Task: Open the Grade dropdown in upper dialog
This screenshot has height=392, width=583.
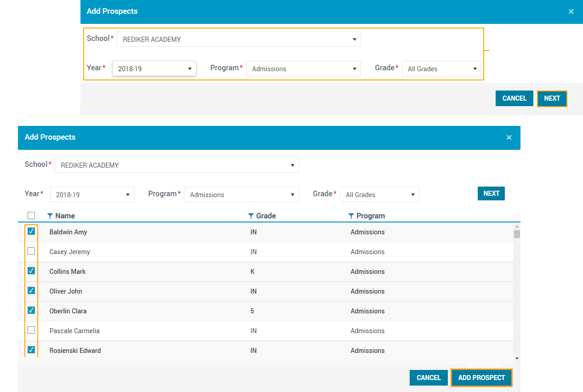Action: click(x=441, y=68)
